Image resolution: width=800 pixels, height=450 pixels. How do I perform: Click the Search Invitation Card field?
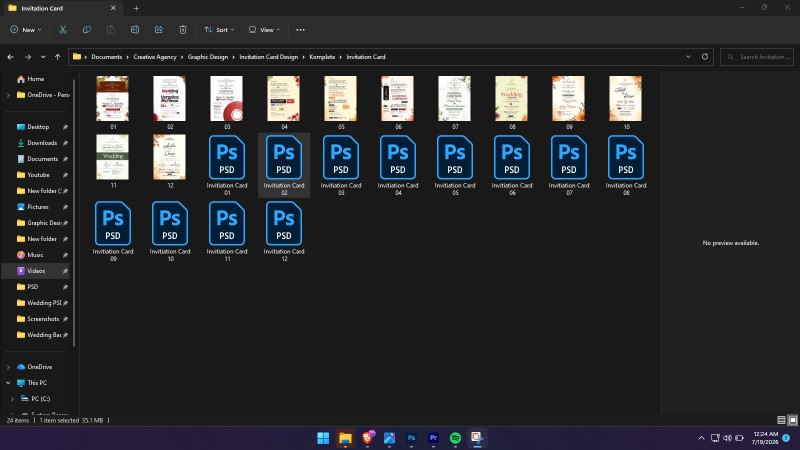[758, 57]
